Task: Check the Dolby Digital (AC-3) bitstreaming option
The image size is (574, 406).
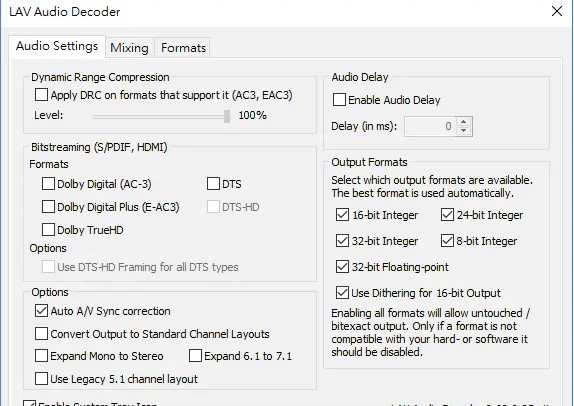Action: pyautogui.click(x=48, y=184)
